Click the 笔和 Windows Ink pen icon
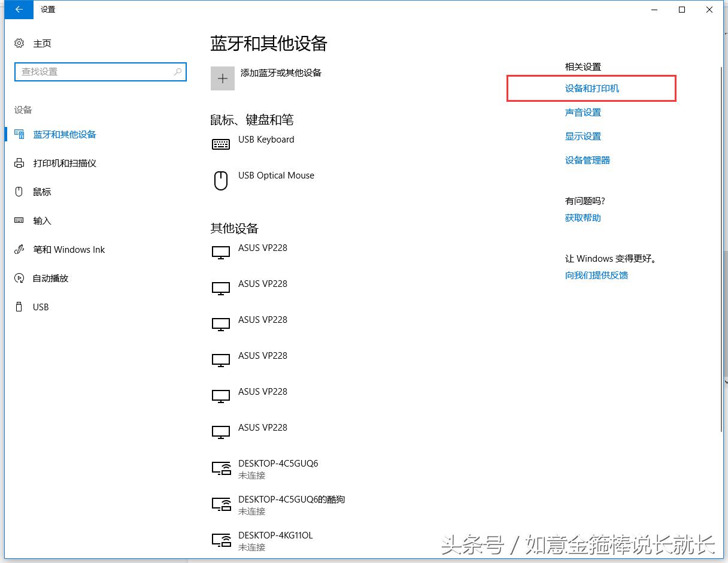This screenshot has height=563, width=728. click(x=19, y=249)
